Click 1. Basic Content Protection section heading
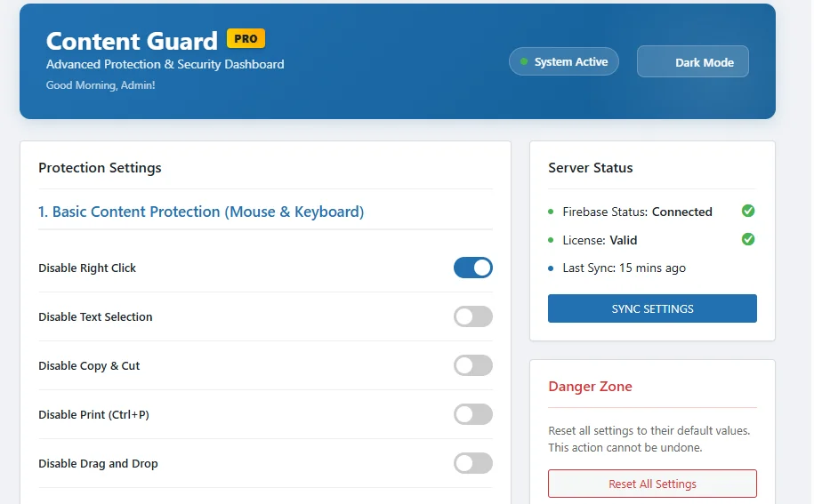Viewport: 814px width, 504px height. coord(201,212)
